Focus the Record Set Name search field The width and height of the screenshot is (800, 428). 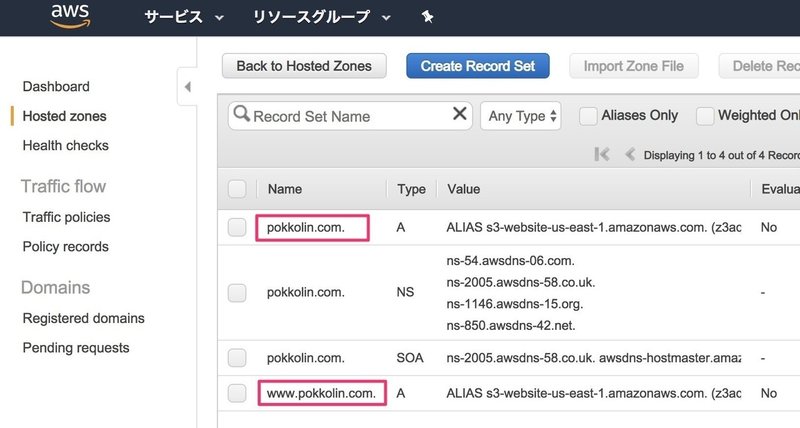[350, 116]
